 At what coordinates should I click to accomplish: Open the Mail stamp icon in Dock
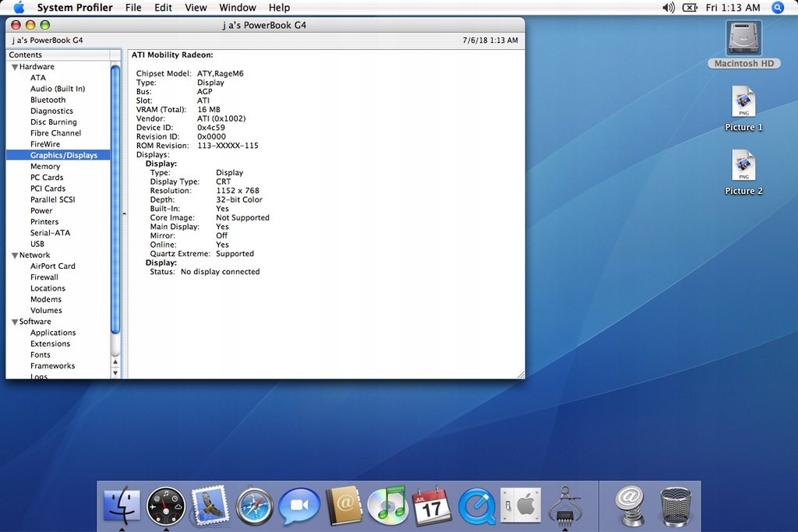210,505
